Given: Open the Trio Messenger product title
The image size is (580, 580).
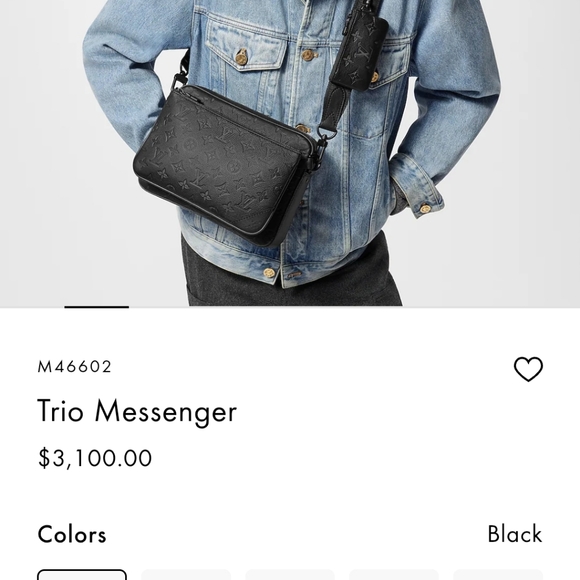Looking at the screenshot, I should pyautogui.click(x=137, y=411).
